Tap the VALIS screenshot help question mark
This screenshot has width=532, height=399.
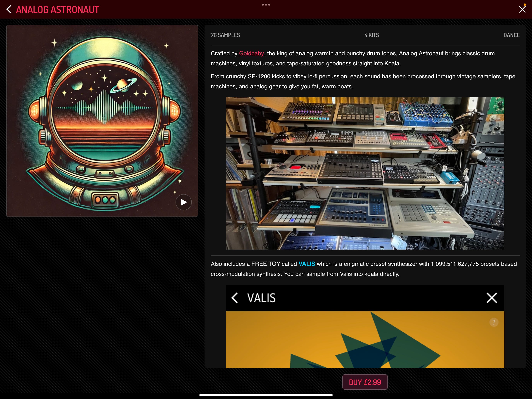(x=494, y=322)
